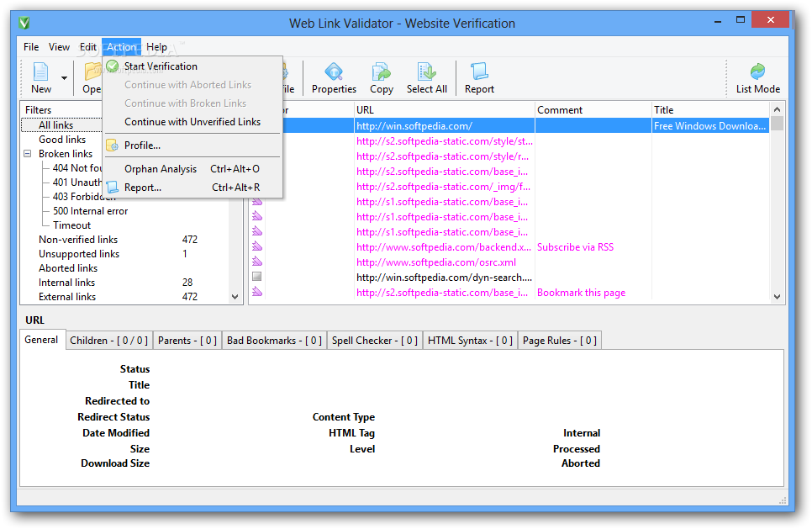Select the Aborted links filter
Viewport: 812px width, 529px height.
click(x=68, y=268)
